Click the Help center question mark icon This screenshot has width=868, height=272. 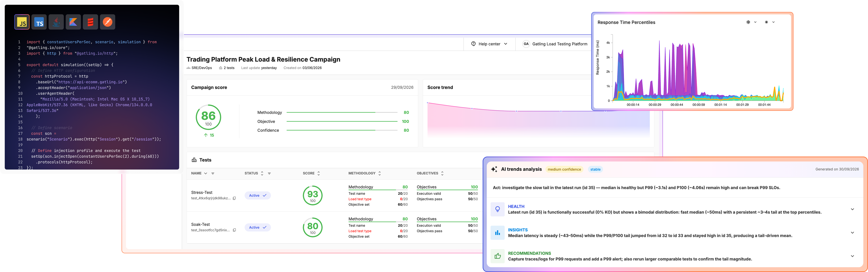[x=473, y=44]
